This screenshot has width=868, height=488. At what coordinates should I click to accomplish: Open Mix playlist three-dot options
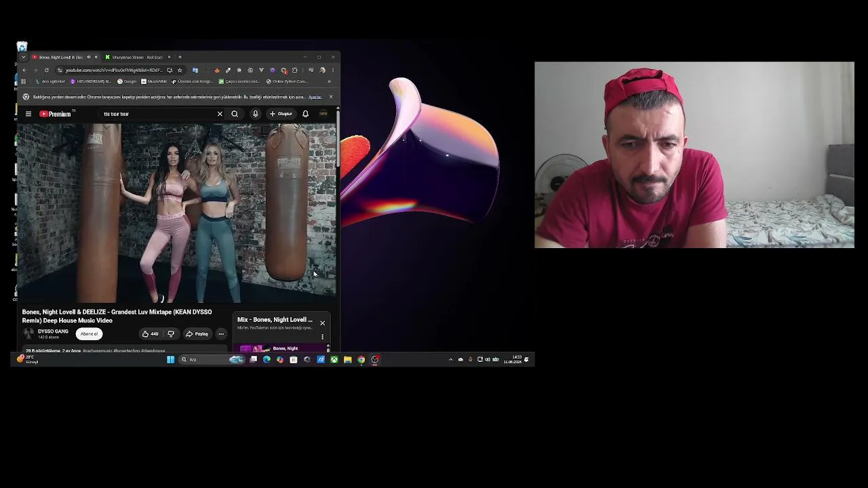click(322, 336)
